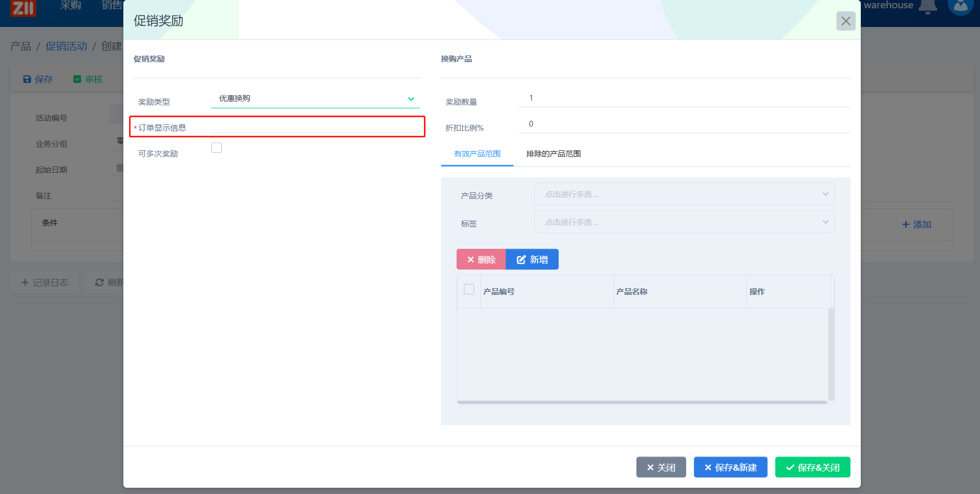Click the 保存&新建 button
980x494 pixels.
pos(731,467)
